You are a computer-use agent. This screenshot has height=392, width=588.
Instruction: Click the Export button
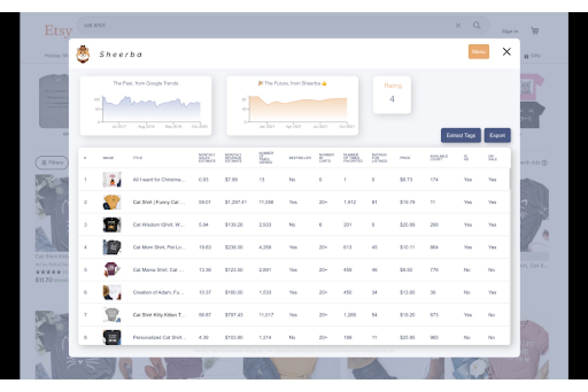point(497,135)
